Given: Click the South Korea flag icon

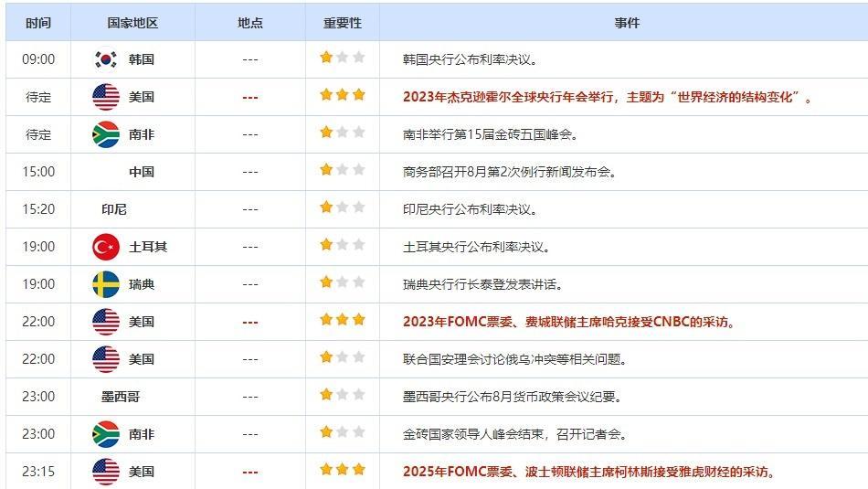Looking at the screenshot, I should point(106,59).
